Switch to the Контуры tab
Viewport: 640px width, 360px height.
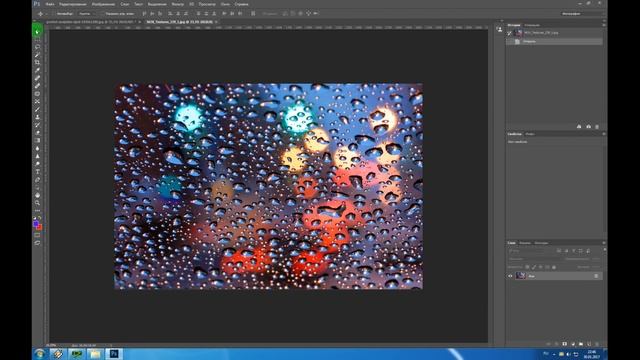[541, 243]
